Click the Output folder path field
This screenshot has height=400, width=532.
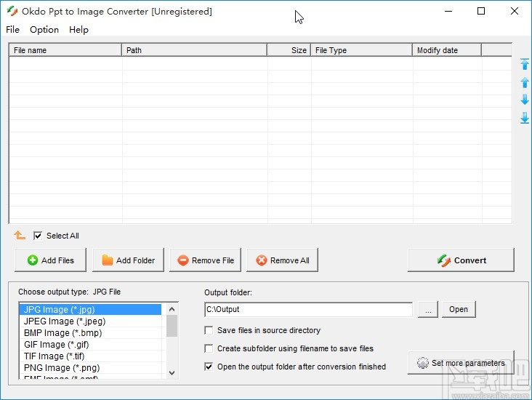(309, 309)
